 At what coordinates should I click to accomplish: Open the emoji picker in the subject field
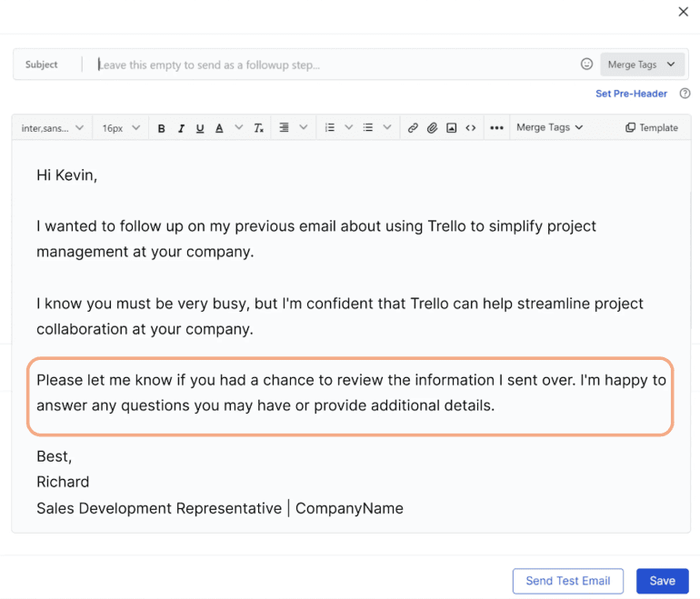tap(586, 65)
